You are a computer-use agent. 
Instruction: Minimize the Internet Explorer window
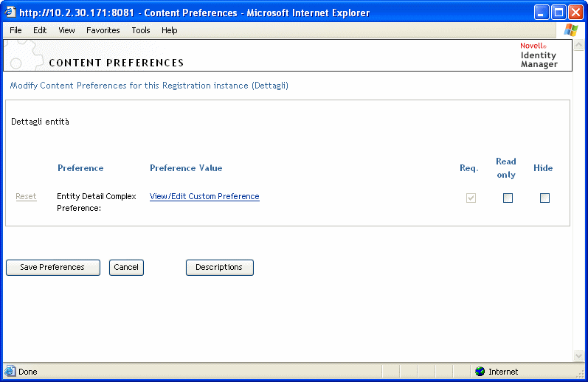point(541,13)
